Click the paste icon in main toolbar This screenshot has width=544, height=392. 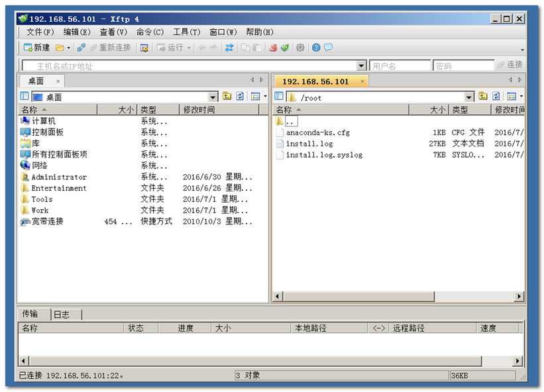coord(256,48)
